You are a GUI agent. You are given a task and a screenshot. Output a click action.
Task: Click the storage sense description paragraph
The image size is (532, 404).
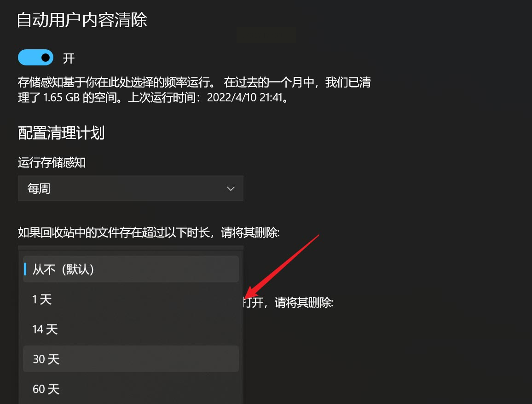pos(194,90)
